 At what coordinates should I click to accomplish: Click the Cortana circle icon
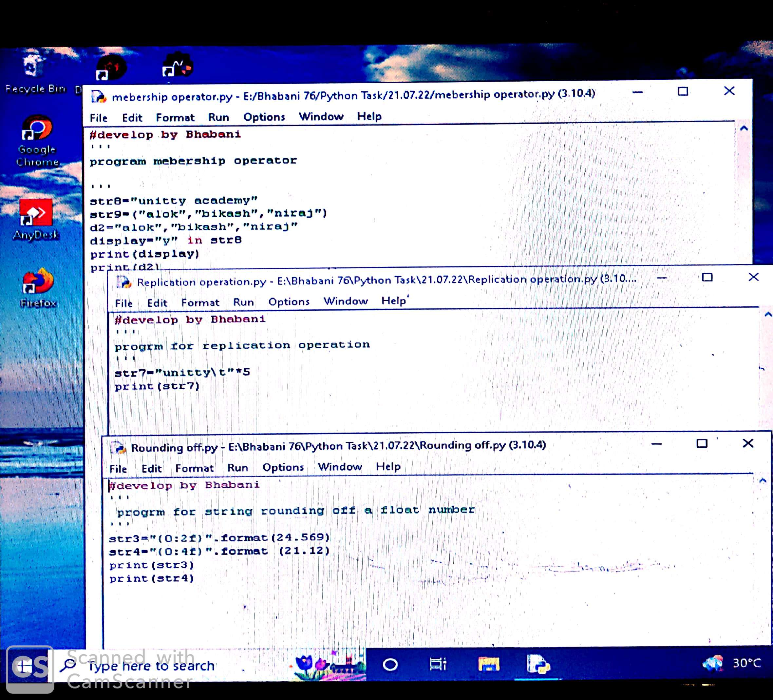(390, 664)
